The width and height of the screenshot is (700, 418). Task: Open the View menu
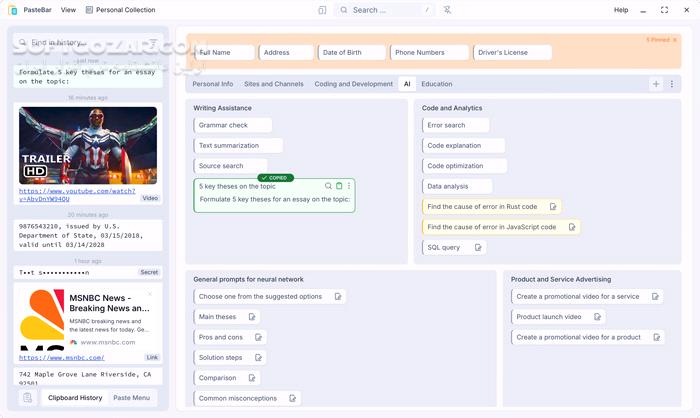68,10
